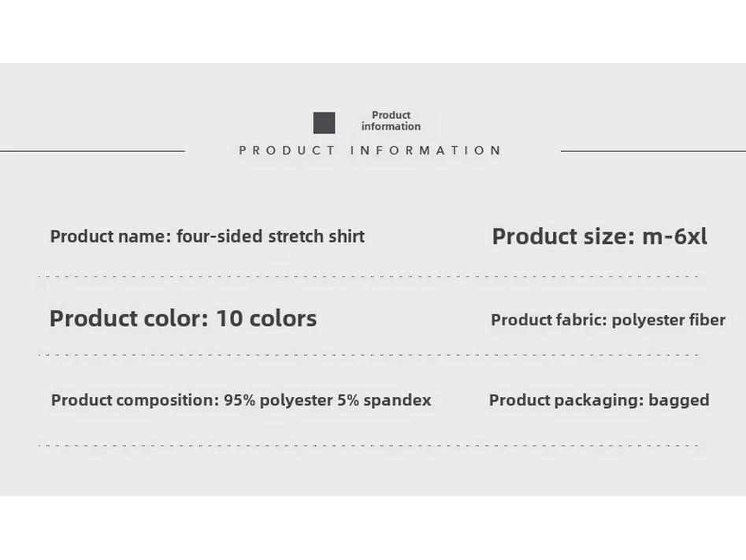Image resolution: width=746 pixels, height=560 pixels.
Task: Click the dotted divider below product composition
Action: pyautogui.click(x=369, y=445)
